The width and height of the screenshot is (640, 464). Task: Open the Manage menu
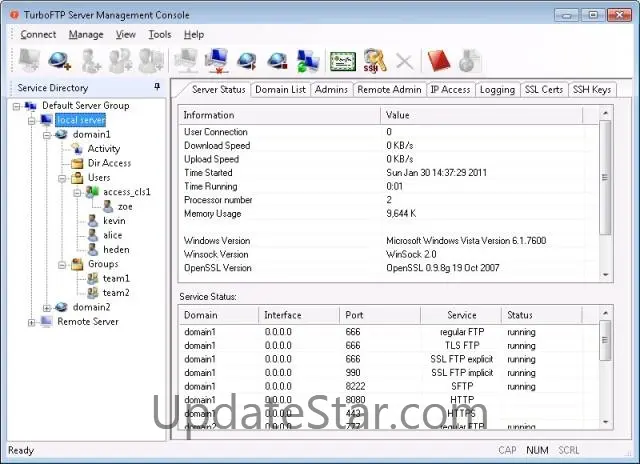[86, 34]
